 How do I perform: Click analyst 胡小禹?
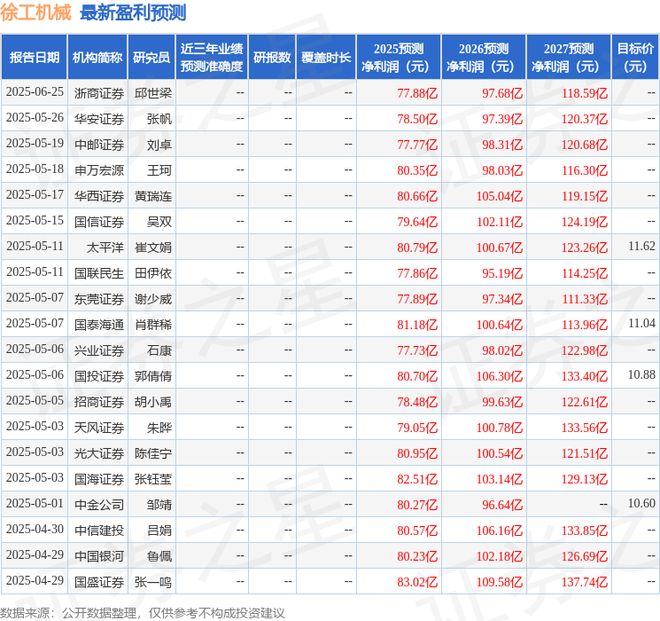(x=153, y=402)
